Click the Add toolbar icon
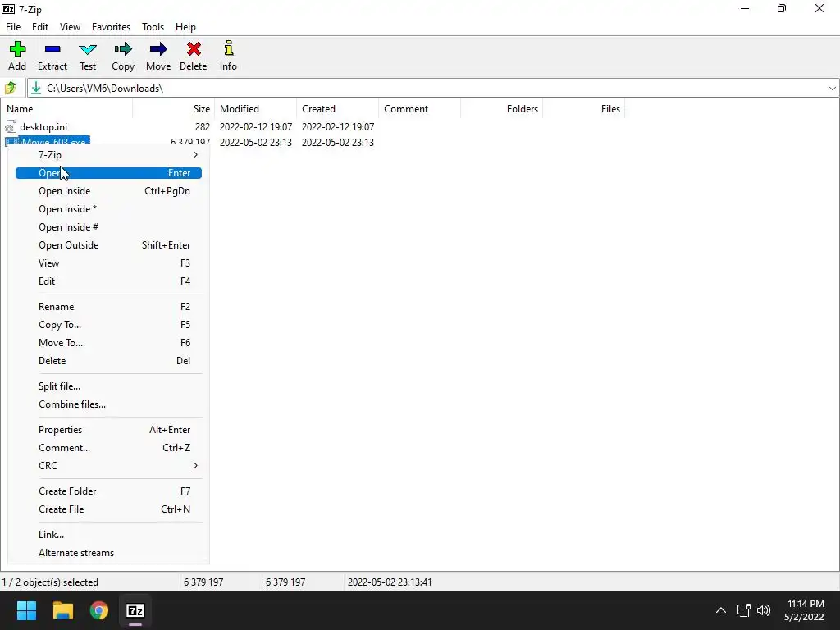Screen dimensions: 840x630 (x=17, y=49)
